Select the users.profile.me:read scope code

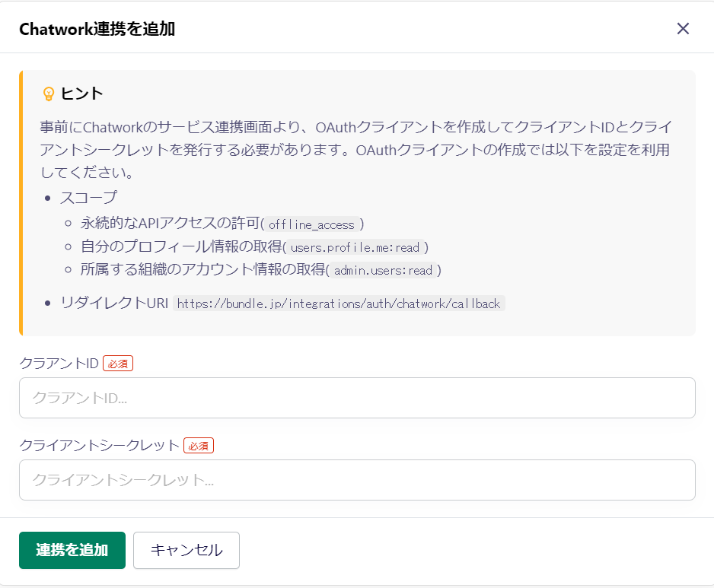355,247
